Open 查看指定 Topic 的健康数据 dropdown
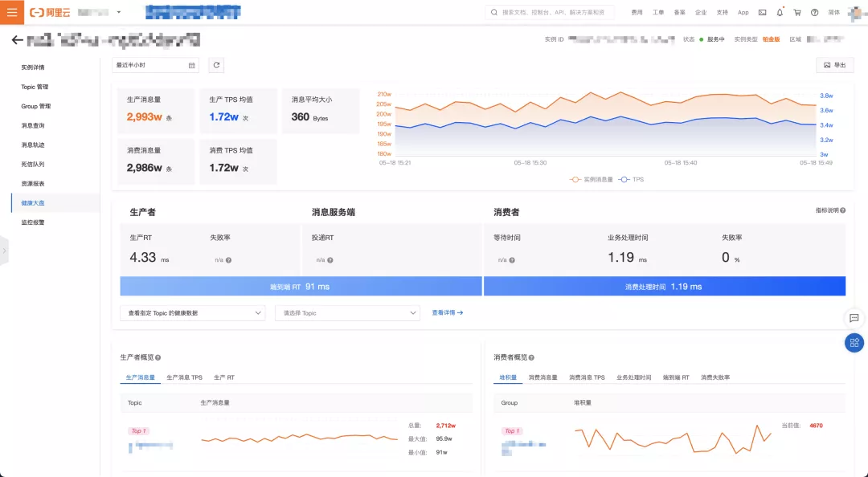 coord(193,313)
